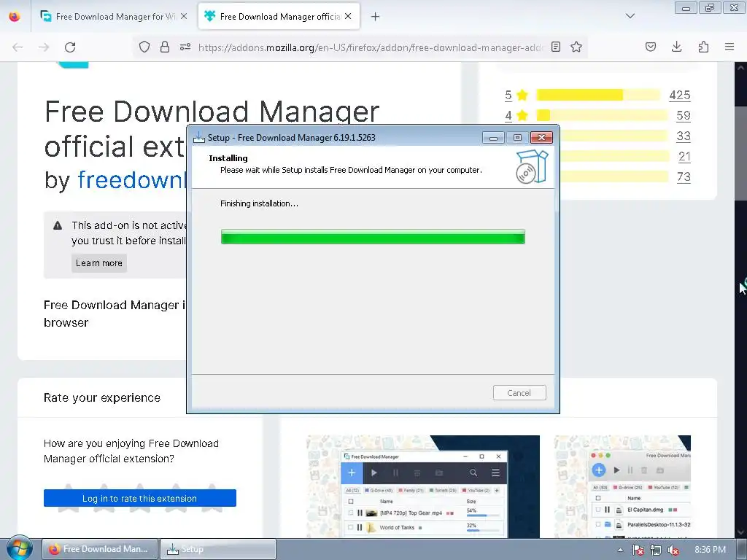Open the 21 reviews count link
Viewport: 747px width, 560px height.
tap(684, 157)
